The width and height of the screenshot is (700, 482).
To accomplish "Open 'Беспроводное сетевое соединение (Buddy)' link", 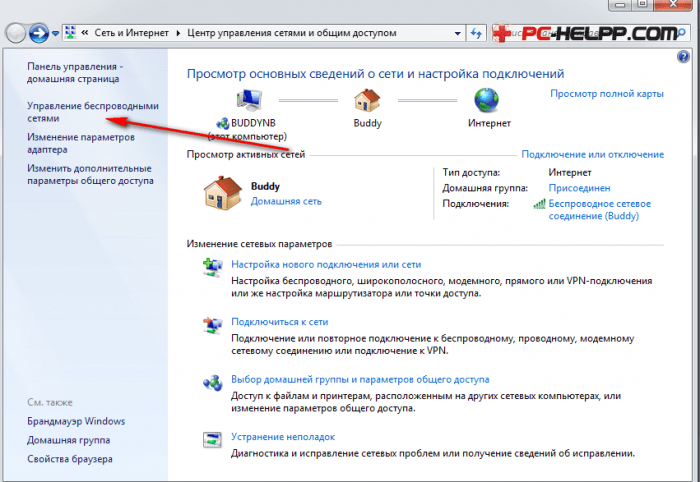I will [600, 210].
